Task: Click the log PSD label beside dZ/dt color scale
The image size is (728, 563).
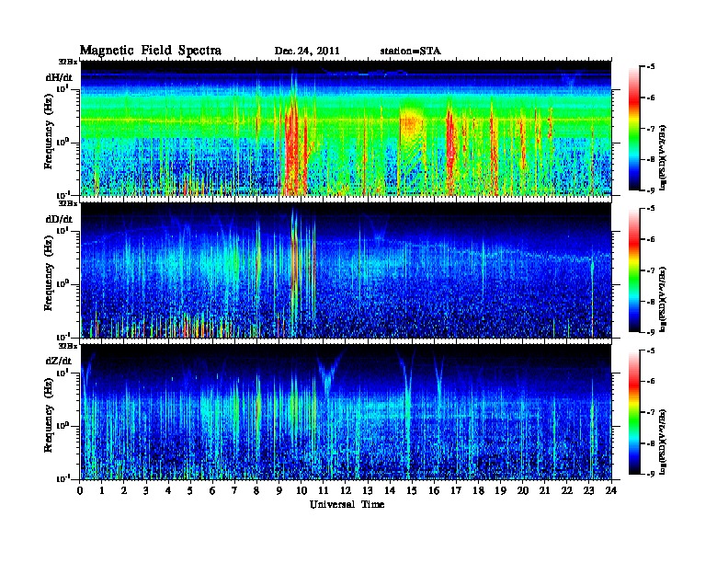Action: tap(665, 442)
